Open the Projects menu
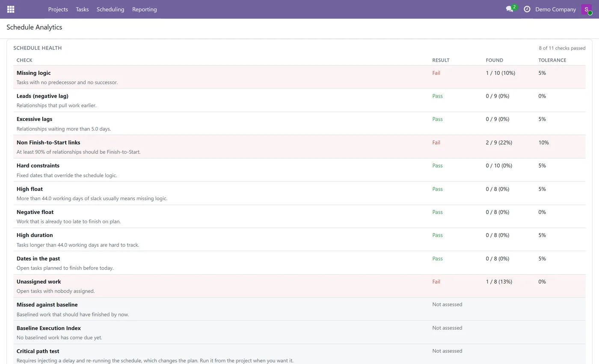 tap(58, 9)
